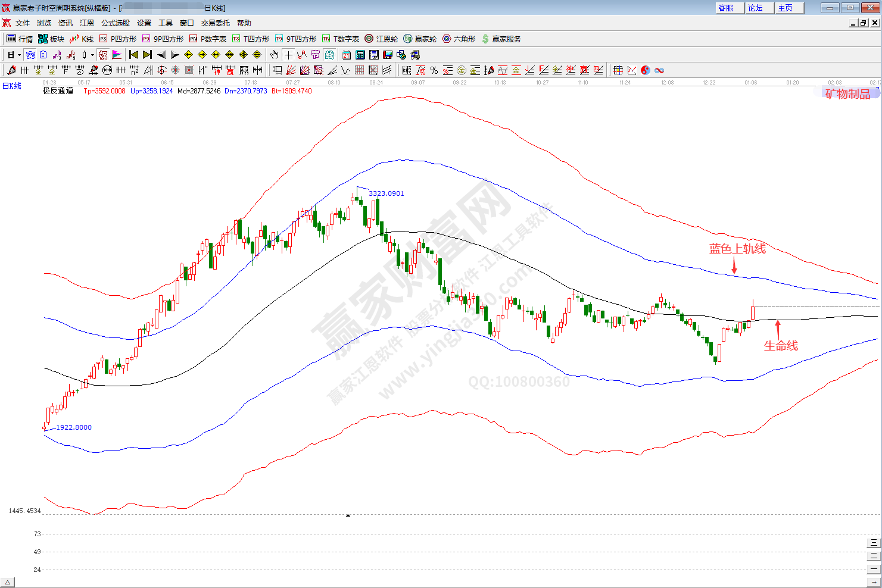Expand the candlestick style dropdown arrow
882x588 pixels.
tap(92, 55)
